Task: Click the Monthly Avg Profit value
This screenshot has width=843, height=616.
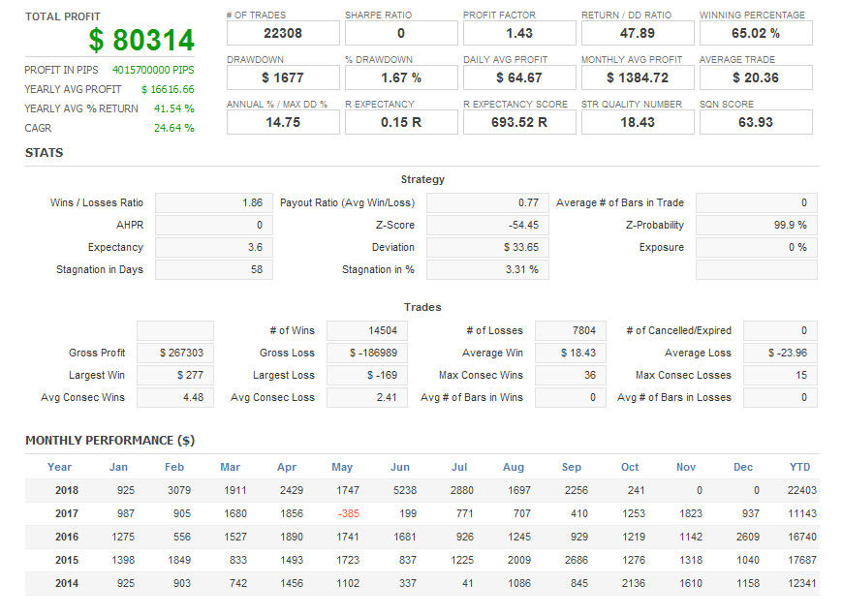Action: (x=638, y=77)
